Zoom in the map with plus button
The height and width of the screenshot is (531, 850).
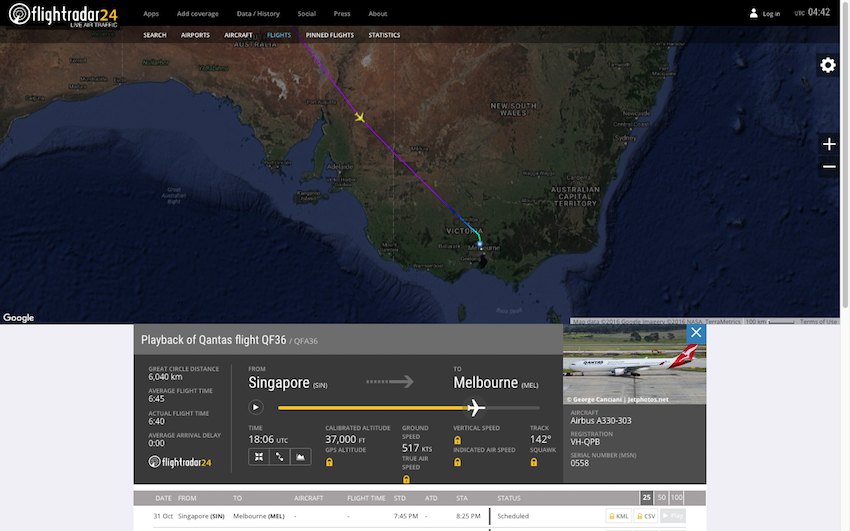click(829, 144)
